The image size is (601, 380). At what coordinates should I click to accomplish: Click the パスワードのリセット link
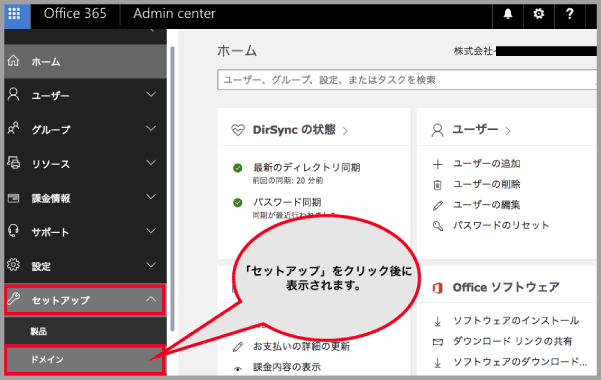pyautogui.click(x=501, y=225)
